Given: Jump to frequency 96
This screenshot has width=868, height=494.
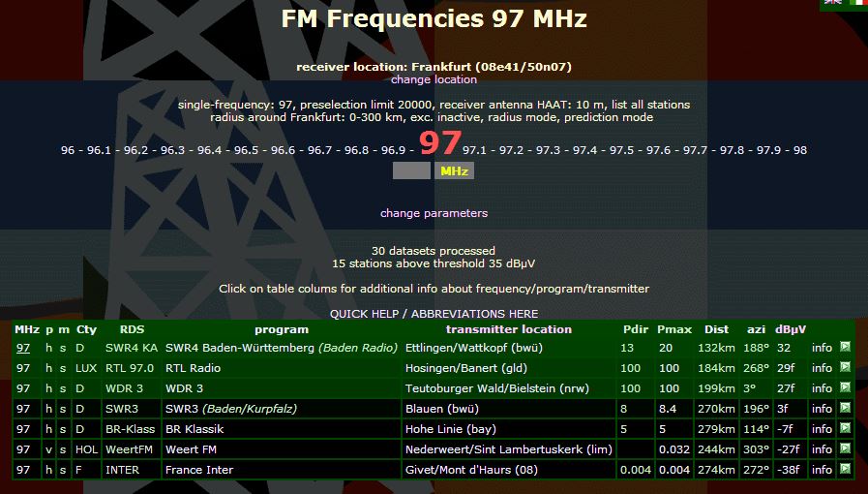Looking at the screenshot, I should 68,150.
